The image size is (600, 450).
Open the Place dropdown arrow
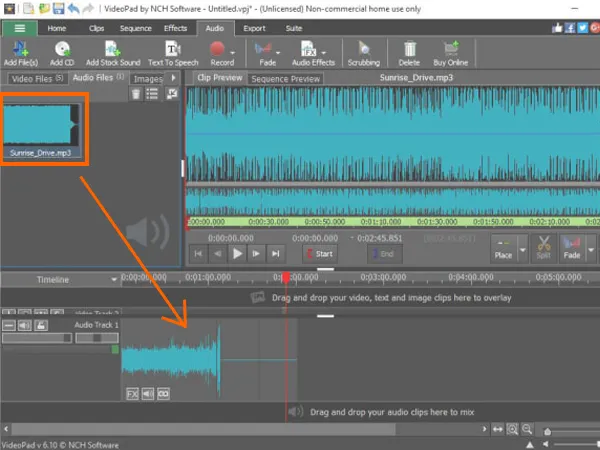[x=523, y=249]
